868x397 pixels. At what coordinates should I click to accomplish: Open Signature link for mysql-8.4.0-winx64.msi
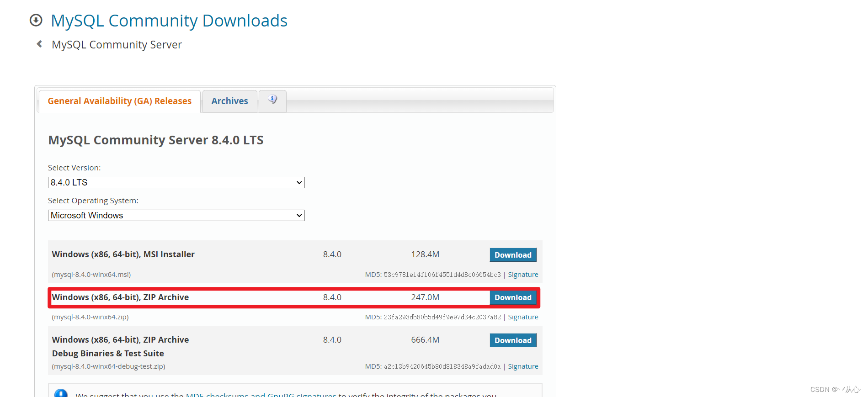[523, 275]
